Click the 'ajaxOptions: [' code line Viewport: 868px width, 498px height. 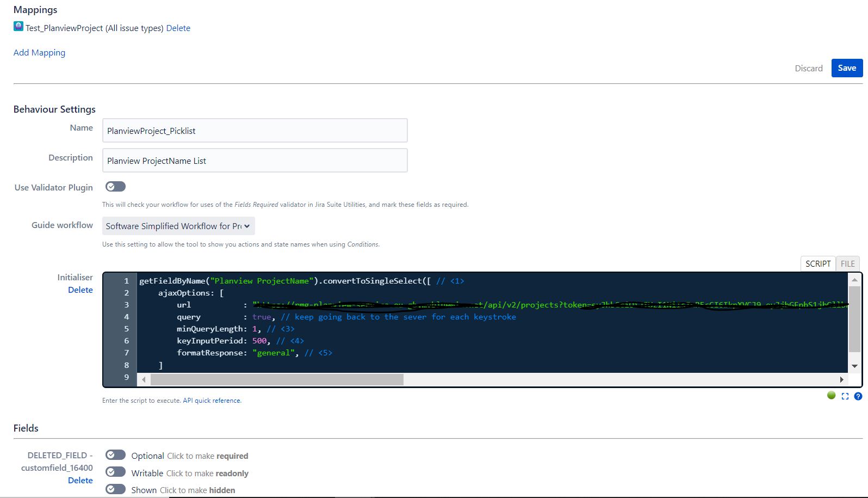coord(191,293)
